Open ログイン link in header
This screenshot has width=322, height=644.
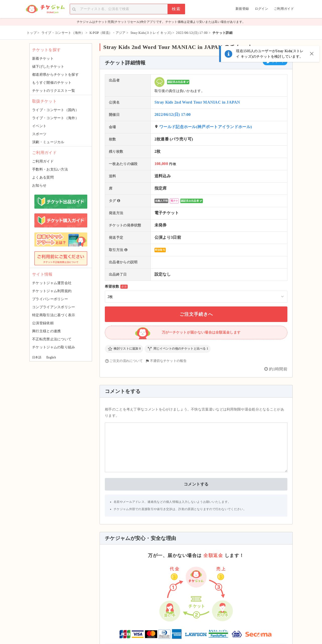pos(261,9)
